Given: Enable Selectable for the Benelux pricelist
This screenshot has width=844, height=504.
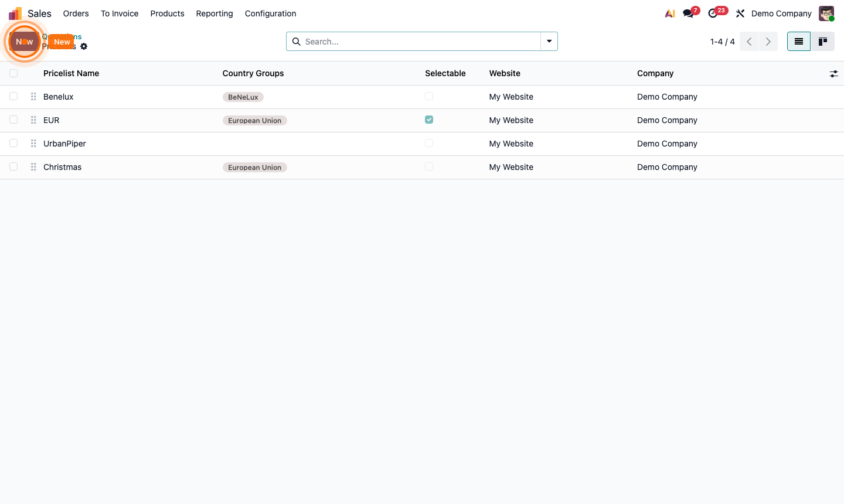Looking at the screenshot, I should (x=429, y=96).
